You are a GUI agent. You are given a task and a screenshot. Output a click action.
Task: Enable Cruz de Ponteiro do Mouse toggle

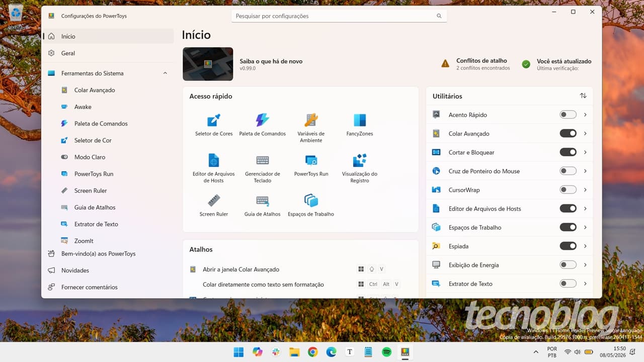[568, 171]
